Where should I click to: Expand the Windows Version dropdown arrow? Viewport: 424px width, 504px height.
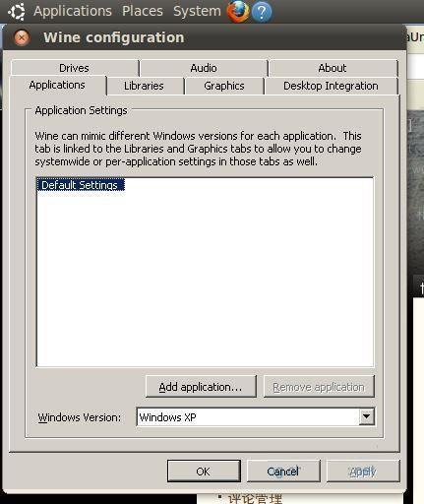tap(367, 417)
